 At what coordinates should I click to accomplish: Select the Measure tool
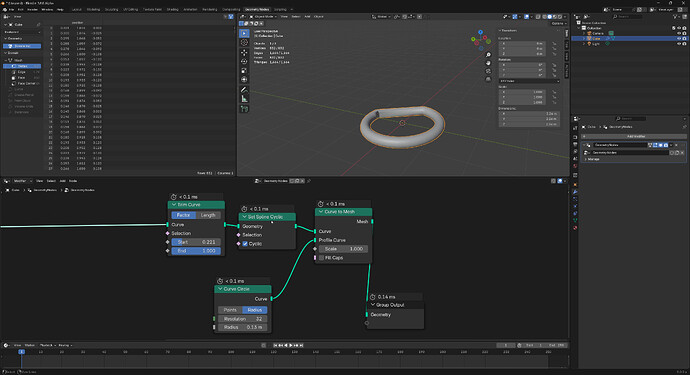click(x=244, y=99)
